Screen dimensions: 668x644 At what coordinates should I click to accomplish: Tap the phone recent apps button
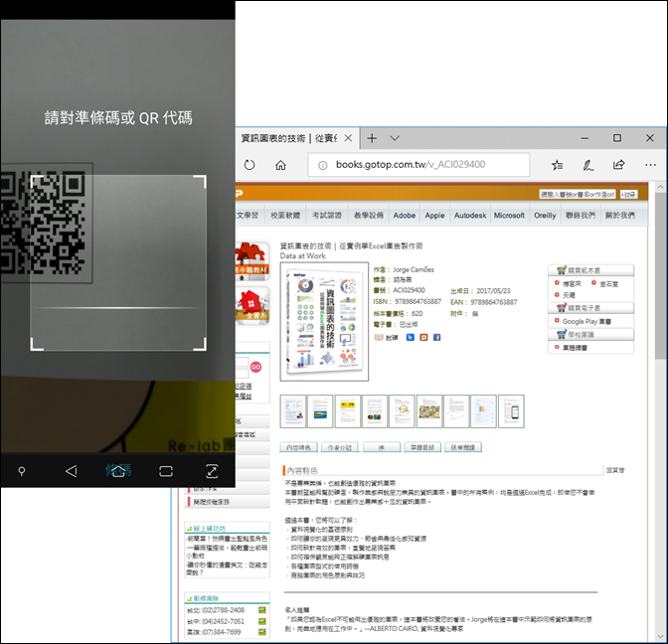166,471
